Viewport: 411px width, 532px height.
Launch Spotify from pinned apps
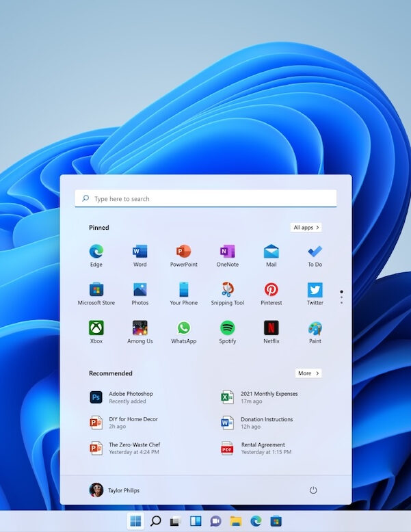coord(227,328)
